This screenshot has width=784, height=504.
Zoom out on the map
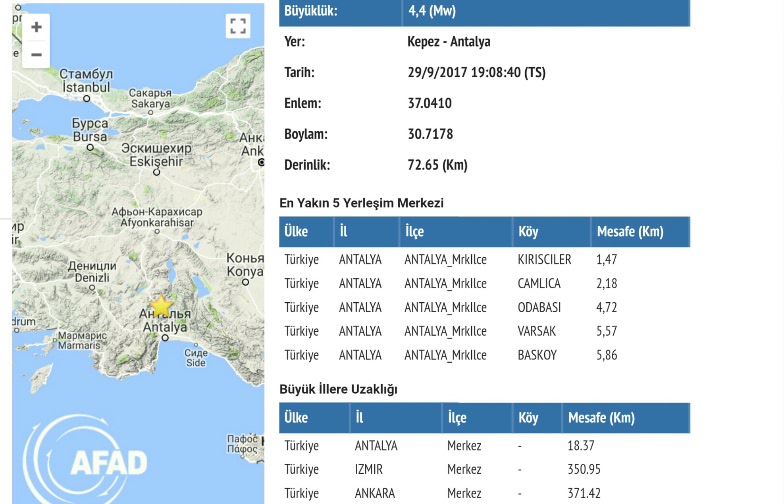click(x=36, y=55)
